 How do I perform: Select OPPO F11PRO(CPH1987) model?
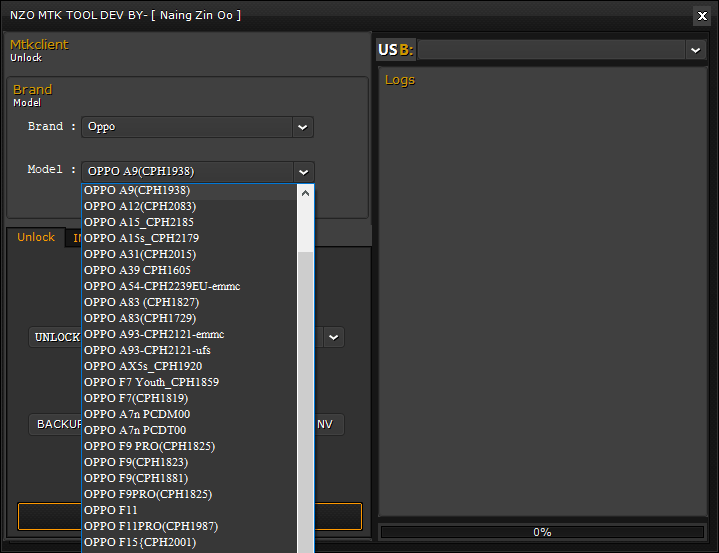click(151, 526)
